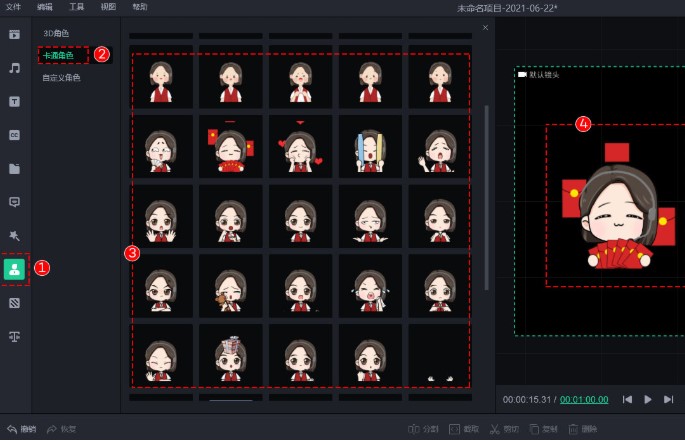Open the striped transitions panel icon
The height and width of the screenshot is (441, 685).
[15, 302]
